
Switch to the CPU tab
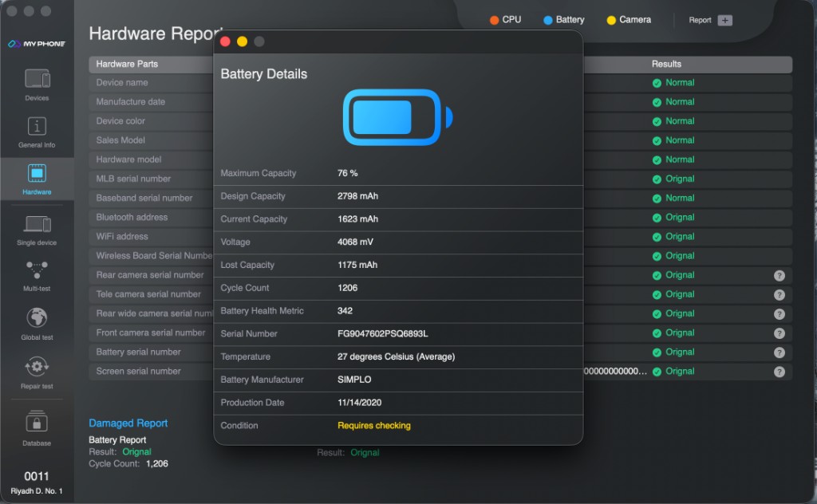tap(505, 20)
